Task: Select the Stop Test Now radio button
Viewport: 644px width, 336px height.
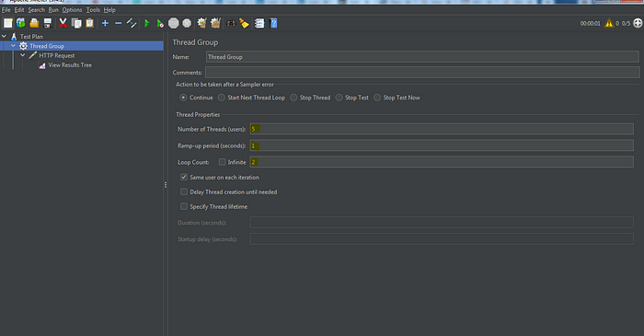Action: pos(377,98)
